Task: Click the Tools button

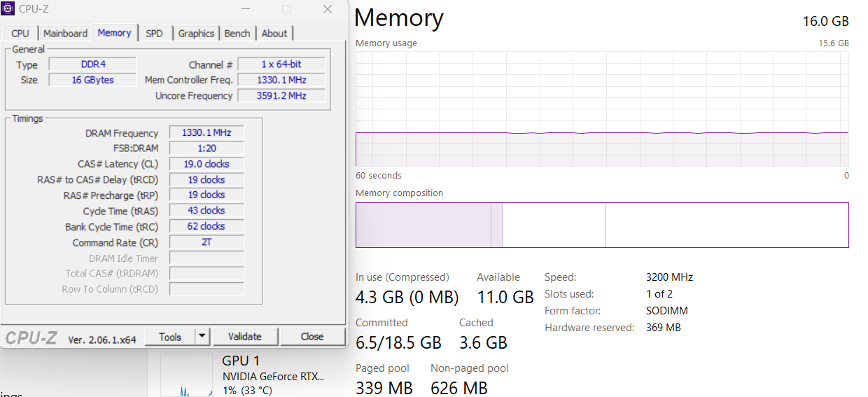Action: point(170,337)
